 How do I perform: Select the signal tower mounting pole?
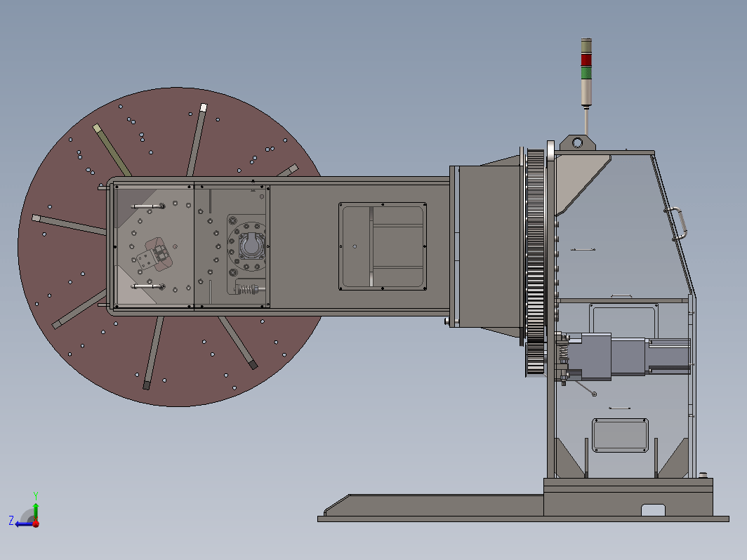coord(586,122)
